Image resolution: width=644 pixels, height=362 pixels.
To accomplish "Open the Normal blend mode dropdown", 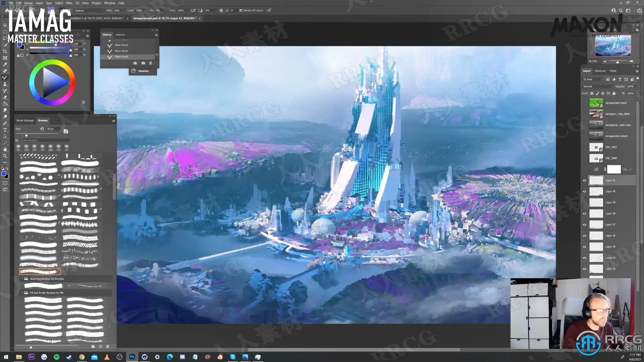I will pos(597,86).
